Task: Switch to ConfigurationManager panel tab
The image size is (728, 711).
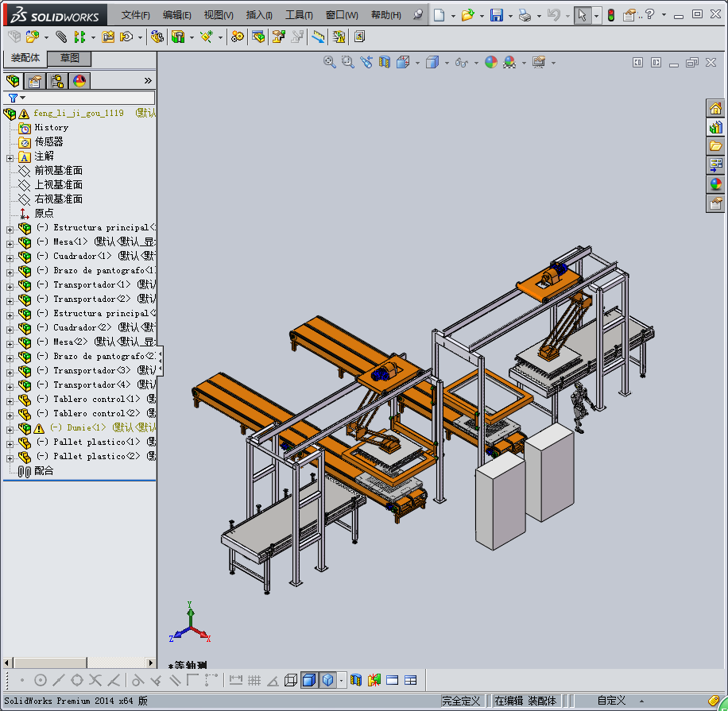Action: (x=56, y=81)
